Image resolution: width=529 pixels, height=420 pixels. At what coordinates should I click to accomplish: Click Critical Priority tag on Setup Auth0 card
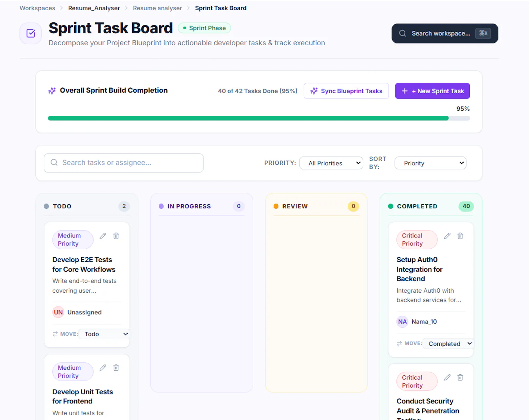pyautogui.click(x=417, y=239)
